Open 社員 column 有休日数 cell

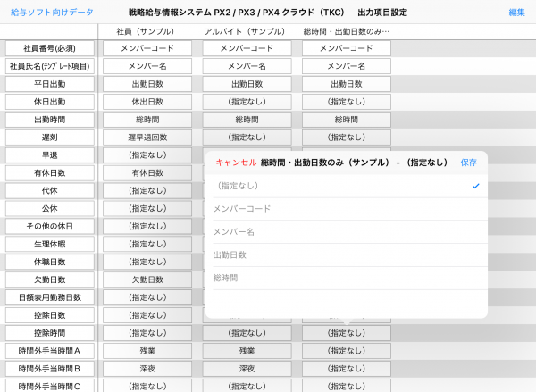point(147,173)
